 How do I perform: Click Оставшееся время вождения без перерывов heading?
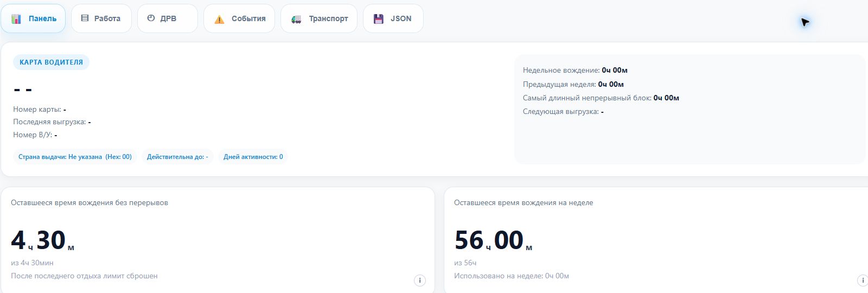pyautogui.click(x=90, y=202)
